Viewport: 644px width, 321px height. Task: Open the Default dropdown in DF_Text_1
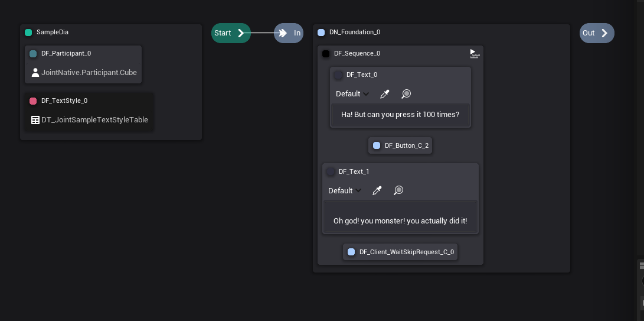[345, 190]
